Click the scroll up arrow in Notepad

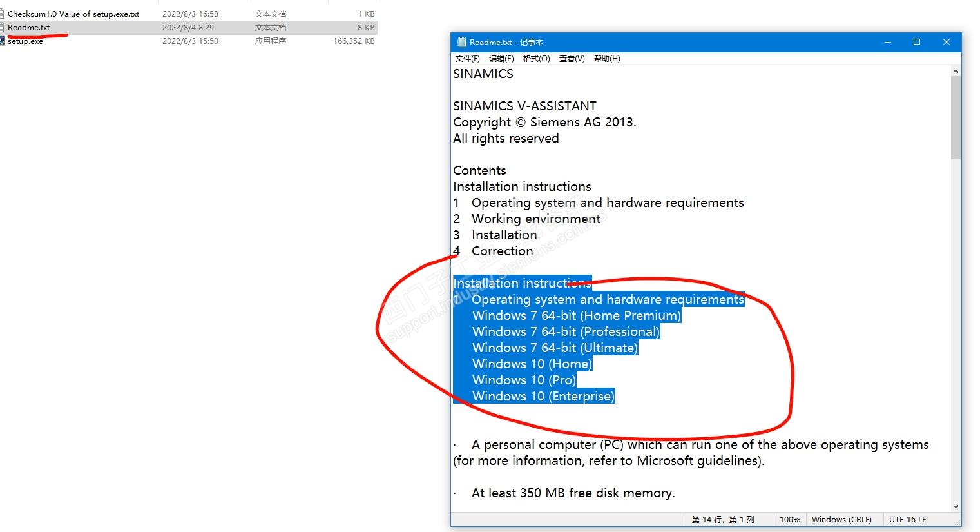[x=956, y=71]
